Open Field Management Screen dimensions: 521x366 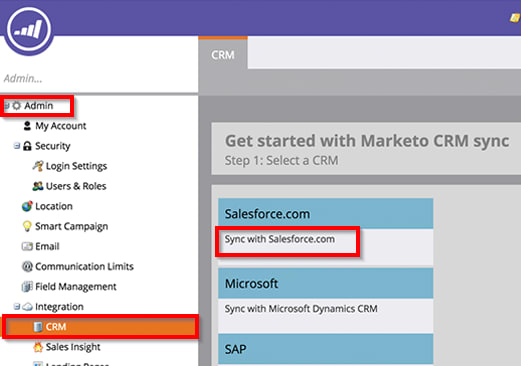[x=76, y=286]
